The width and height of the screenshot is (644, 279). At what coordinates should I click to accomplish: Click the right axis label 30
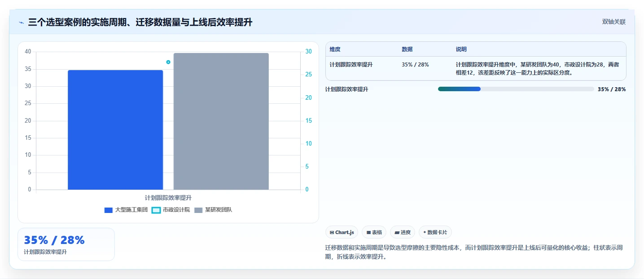pos(308,52)
